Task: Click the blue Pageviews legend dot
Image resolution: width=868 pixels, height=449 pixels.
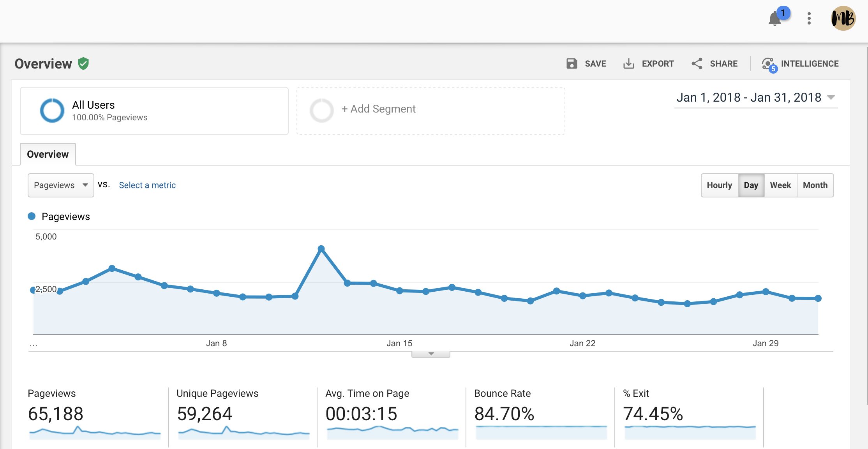Action: (x=32, y=216)
